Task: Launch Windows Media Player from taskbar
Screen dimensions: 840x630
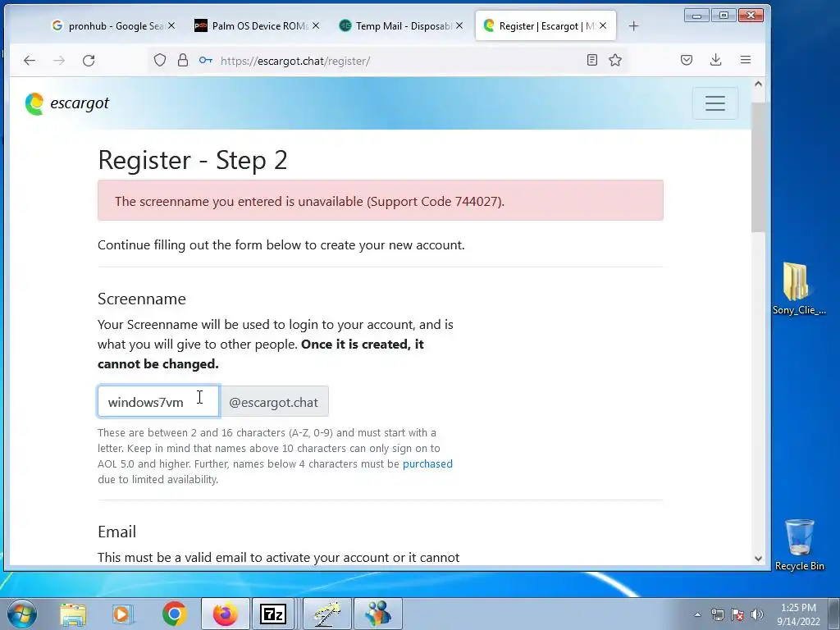Action: pos(122,614)
